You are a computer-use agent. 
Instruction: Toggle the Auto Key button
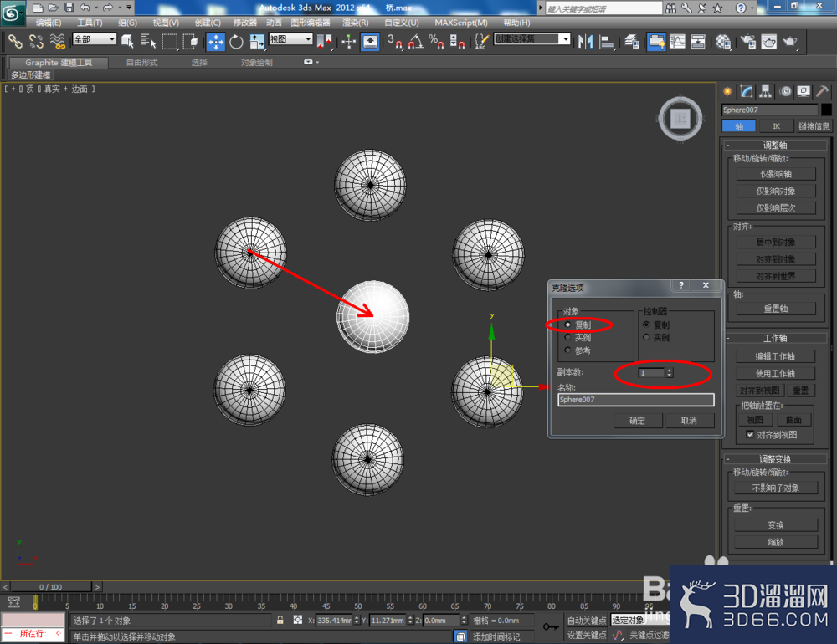(586, 620)
